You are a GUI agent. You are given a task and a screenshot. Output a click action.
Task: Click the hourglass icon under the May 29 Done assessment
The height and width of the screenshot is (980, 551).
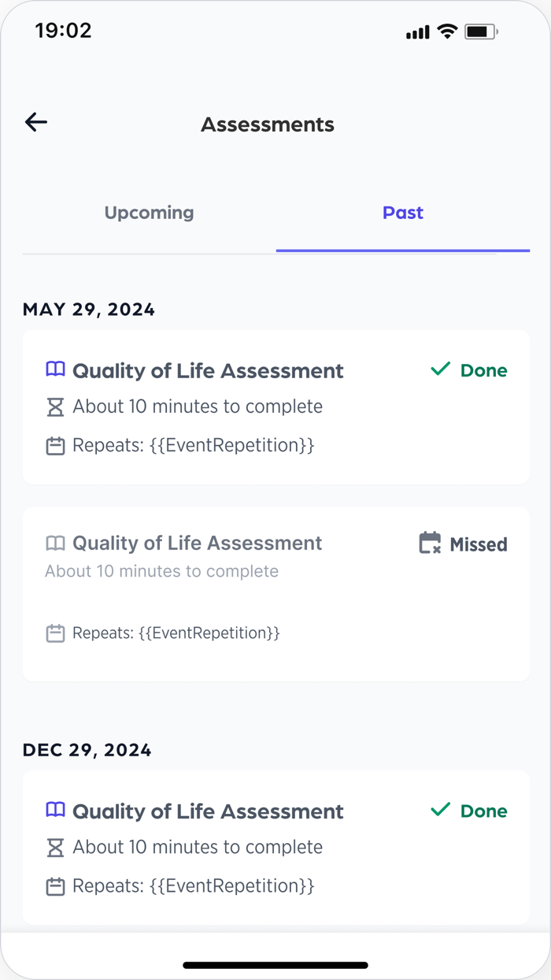coord(54,406)
